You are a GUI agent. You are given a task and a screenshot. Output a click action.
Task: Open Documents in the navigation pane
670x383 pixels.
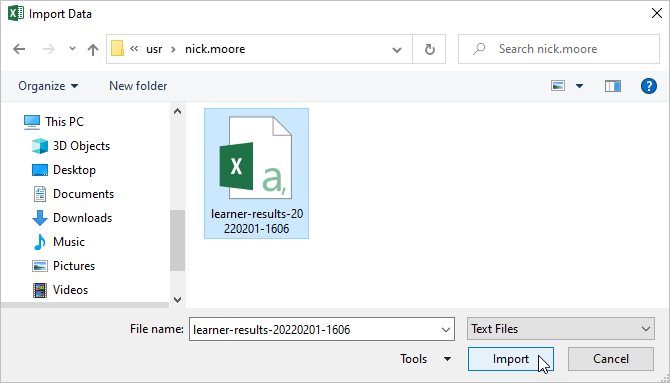73,194
